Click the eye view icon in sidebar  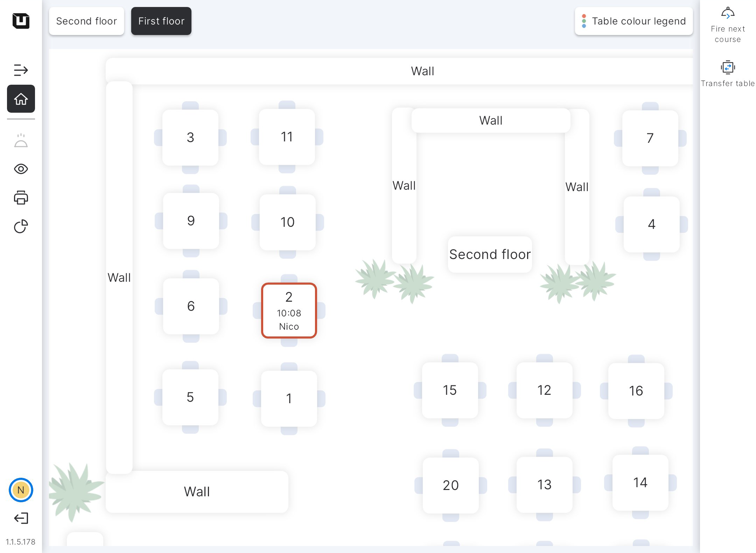click(21, 169)
